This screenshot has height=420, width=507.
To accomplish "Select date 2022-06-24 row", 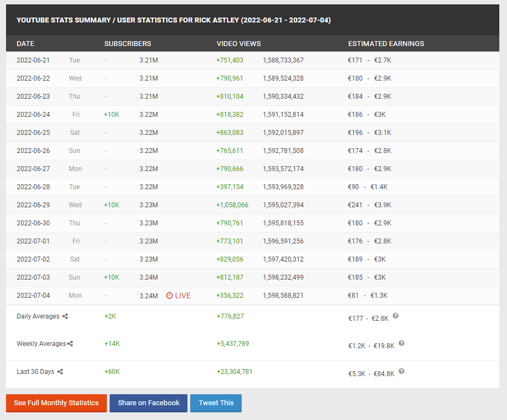I will tap(253, 115).
